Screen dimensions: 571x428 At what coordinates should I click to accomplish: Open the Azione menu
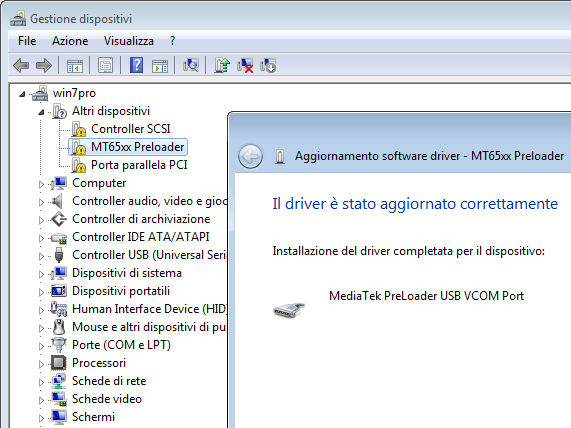[70, 41]
